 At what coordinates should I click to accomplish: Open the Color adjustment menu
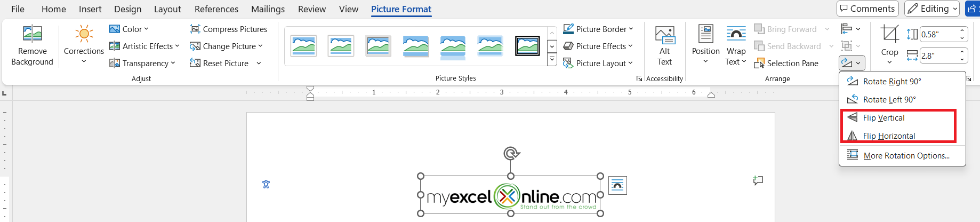[x=129, y=29]
